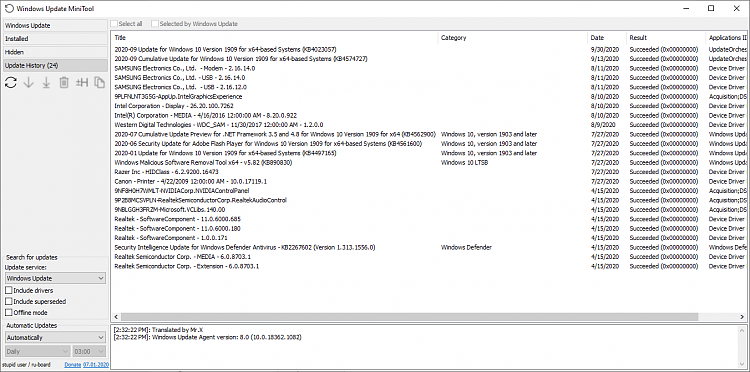Select the Razer Inc HIDClass row

click(x=430, y=172)
